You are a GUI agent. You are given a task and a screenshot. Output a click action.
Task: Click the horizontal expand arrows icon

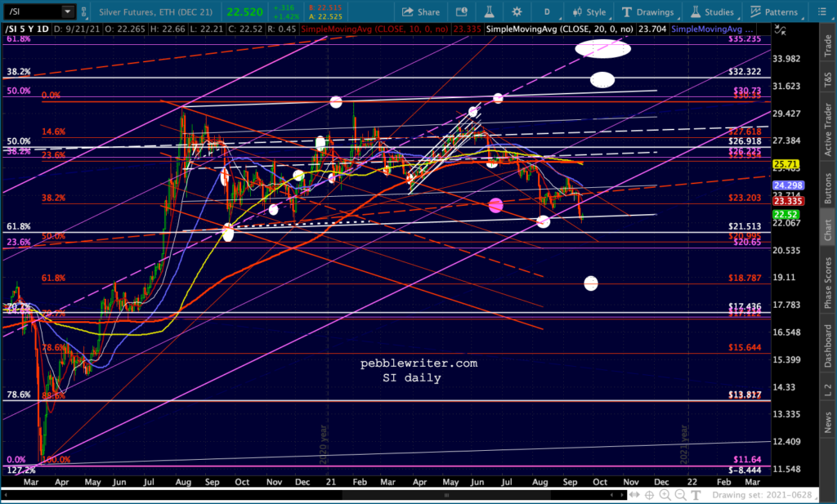tap(633, 496)
